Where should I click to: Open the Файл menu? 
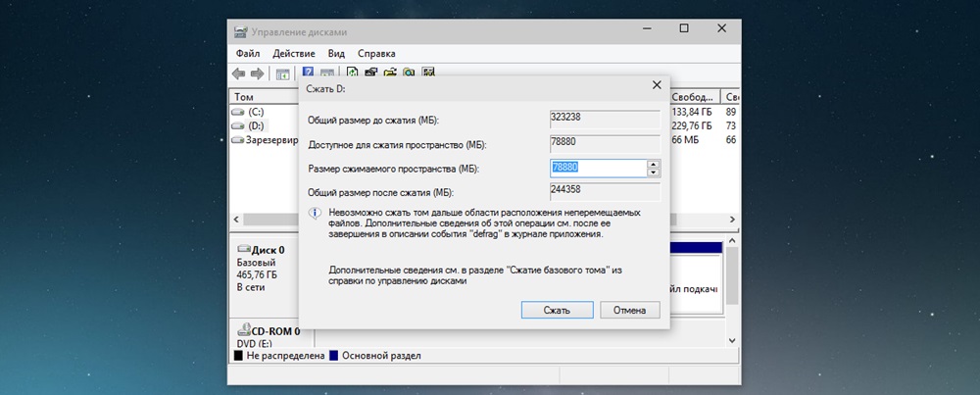(248, 53)
